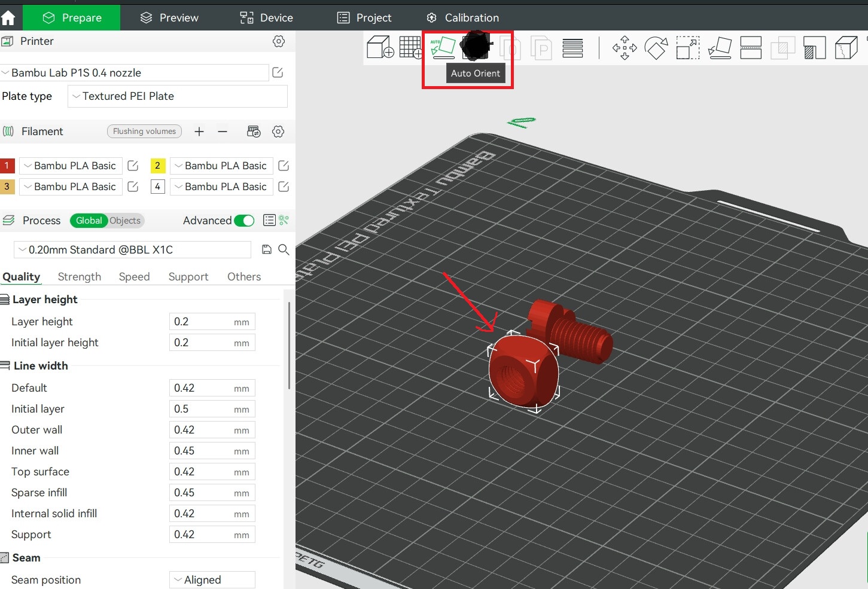This screenshot has width=868, height=589.
Task: Select the Support settings tab
Action: click(188, 277)
